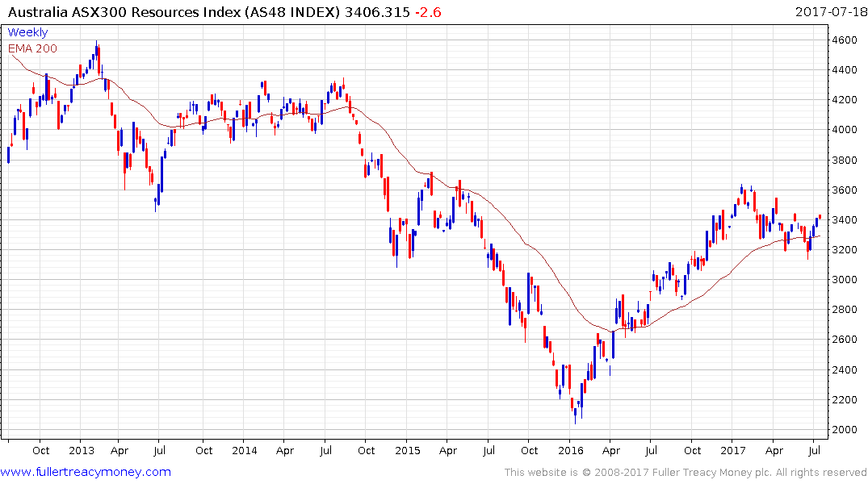Click the date '2017-07-18'
This screenshot has height=484, width=868.
pyautogui.click(x=831, y=11)
